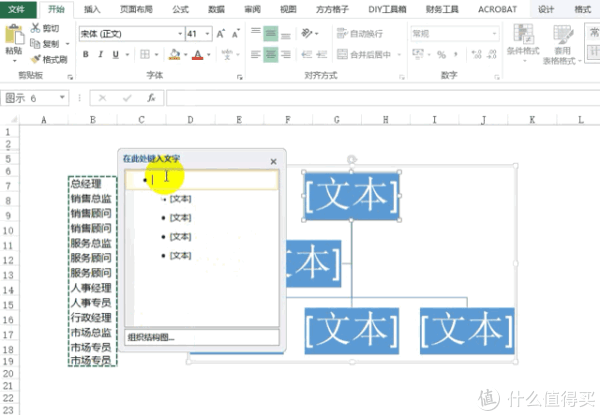
Task: Close the text pane 在此处键入文字
Action: coord(273,162)
